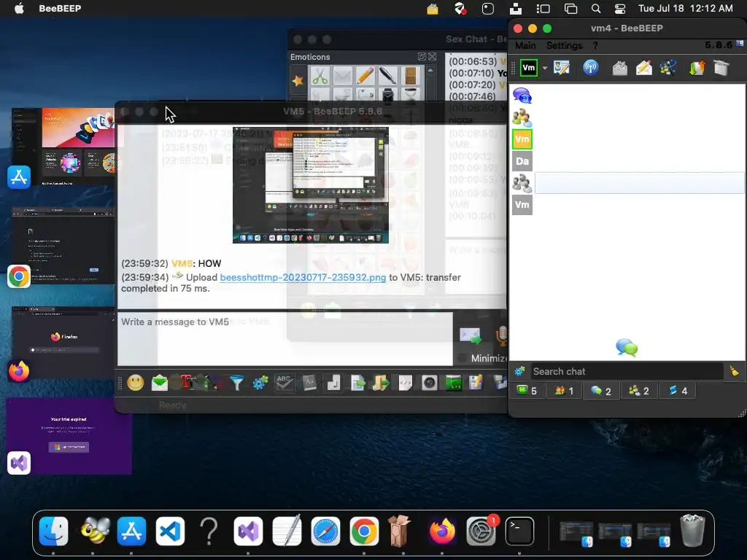Viewport: 747px width, 560px height.
Task: Click the send folder icon in VM5 toolbar
Action: tap(381, 382)
